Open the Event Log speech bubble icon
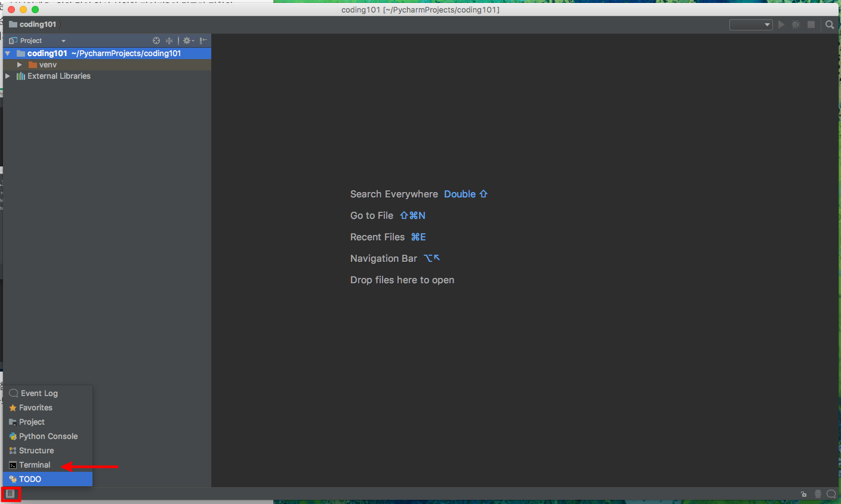The image size is (841, 504). pyautogui.click(x=831, y=494)
